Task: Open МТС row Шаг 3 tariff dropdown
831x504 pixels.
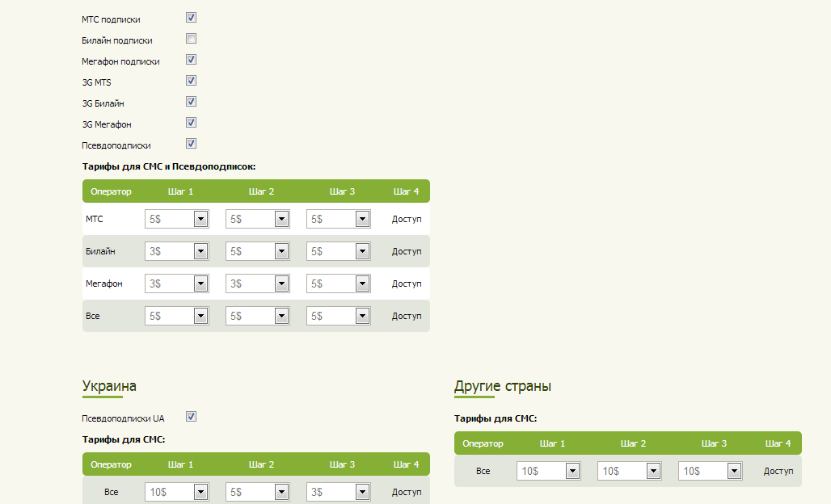Action: [339, 219]
